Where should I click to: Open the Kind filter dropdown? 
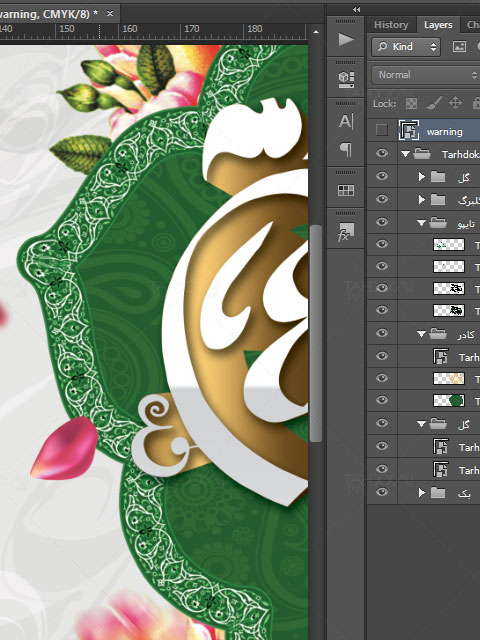click(x=406, y=47)
